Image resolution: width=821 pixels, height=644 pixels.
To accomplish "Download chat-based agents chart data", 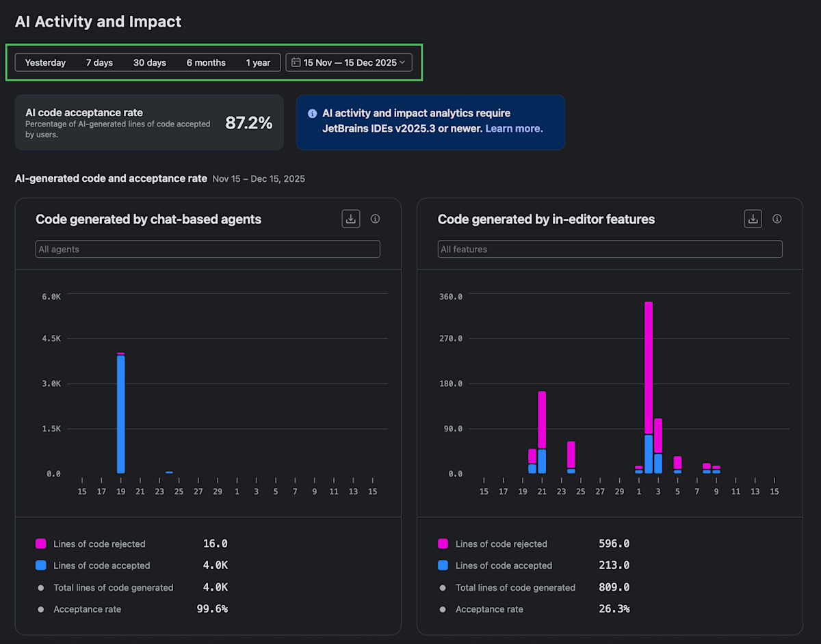I will (351, 219).
